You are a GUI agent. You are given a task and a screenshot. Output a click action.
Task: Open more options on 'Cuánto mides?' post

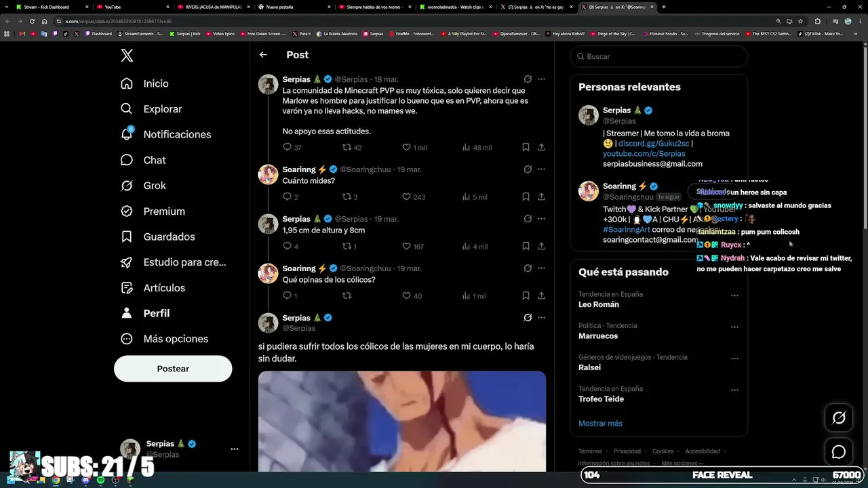[541, 169]
